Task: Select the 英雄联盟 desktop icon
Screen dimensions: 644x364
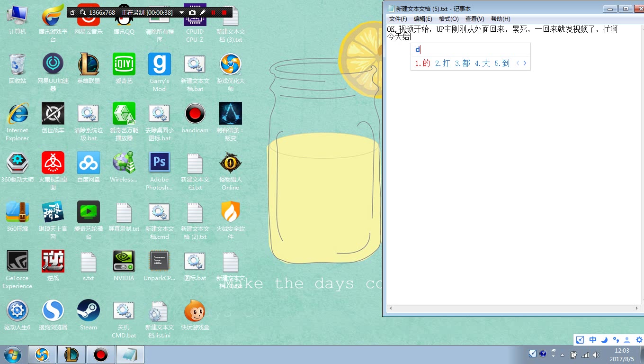Action: [x=89, y=69]
